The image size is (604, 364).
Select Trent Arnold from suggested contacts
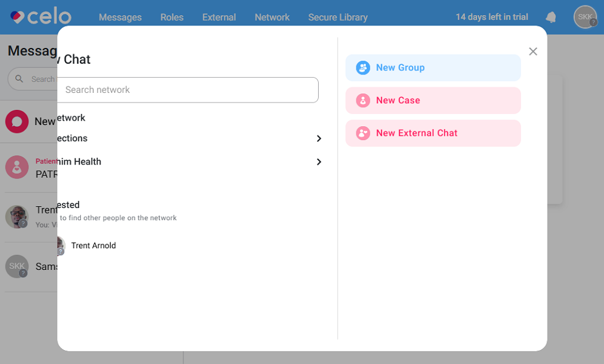(x=93, y=246)
